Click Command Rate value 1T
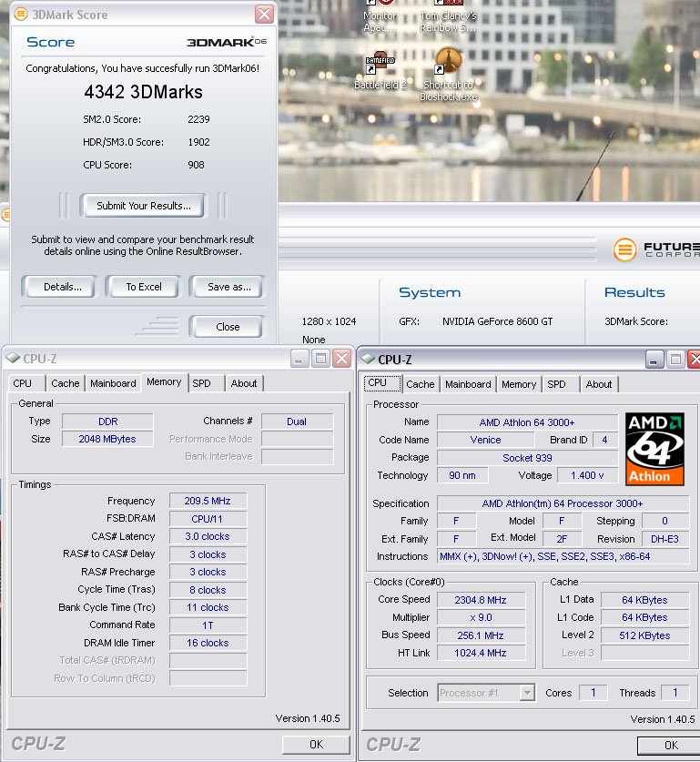Image resolution: width=700 pixels, height=762 pixels. [x=208, y=625]
